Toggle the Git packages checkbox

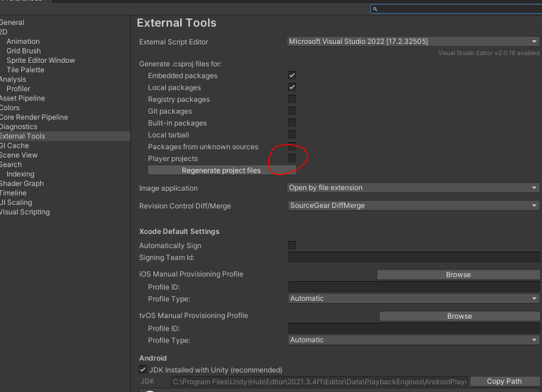(292, 112)
